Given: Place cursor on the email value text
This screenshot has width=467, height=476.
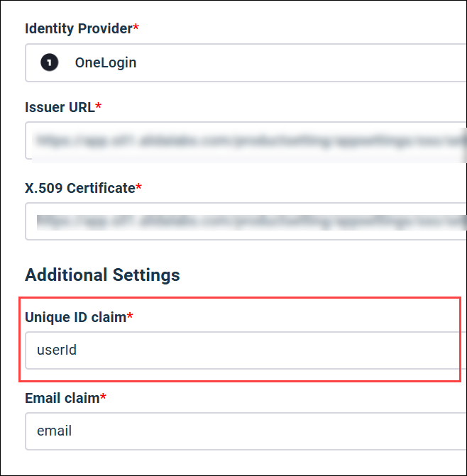Looking at the screenshot, I should coord(54,431).
